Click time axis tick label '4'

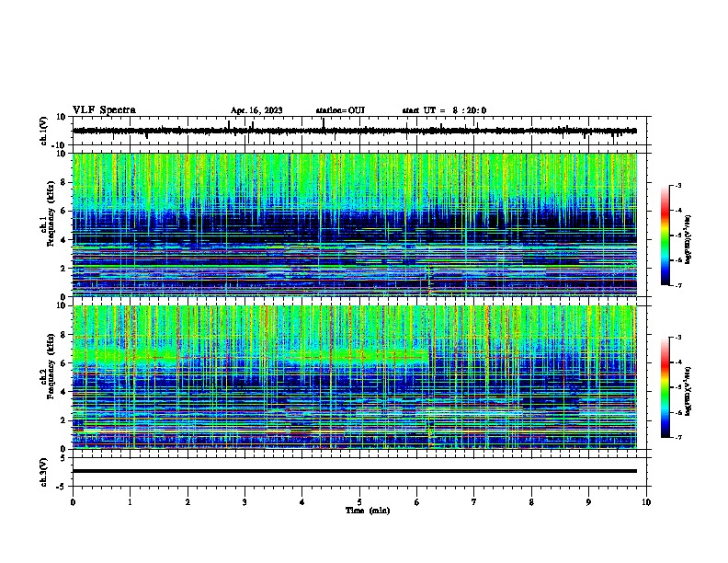click(302, 502)
